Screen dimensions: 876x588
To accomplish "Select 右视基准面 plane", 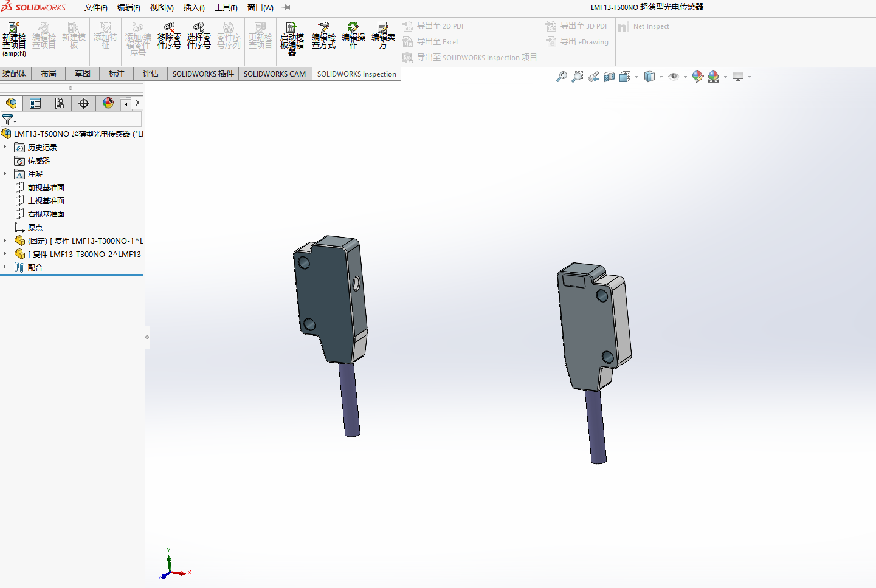I will click(40, 214).
